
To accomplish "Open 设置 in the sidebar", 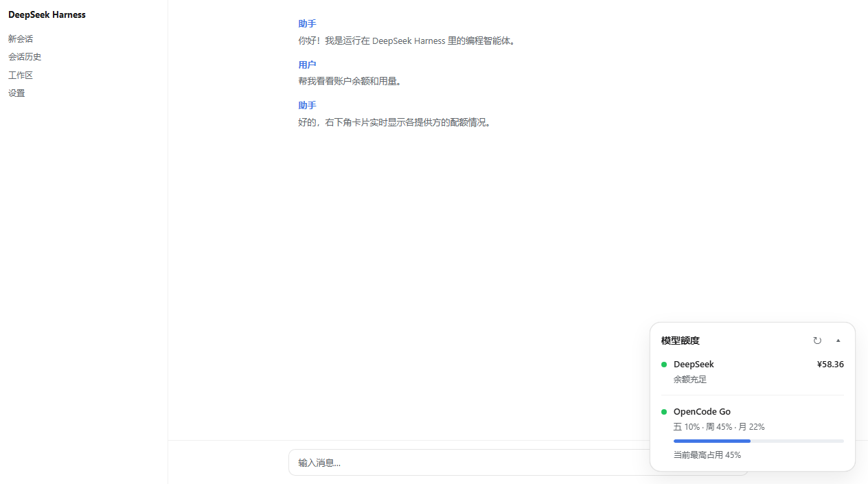I will pos(16,93).
